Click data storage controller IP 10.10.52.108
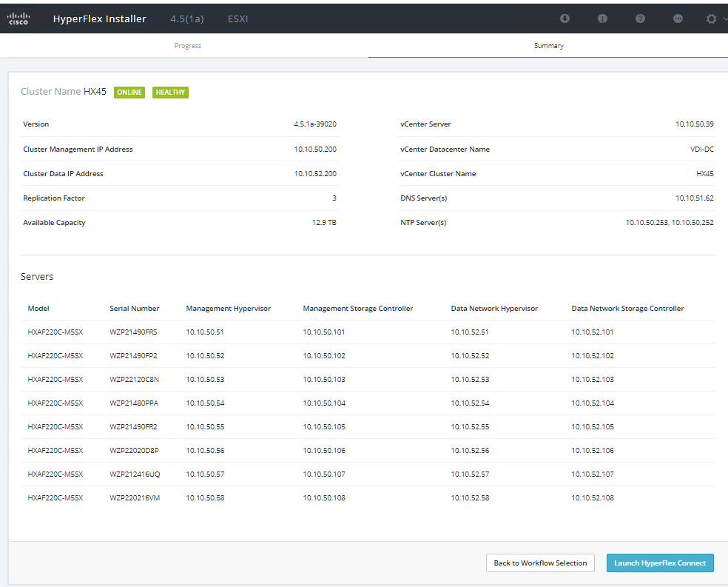This screenshot has width=728, height=587. tap(593, 498)
